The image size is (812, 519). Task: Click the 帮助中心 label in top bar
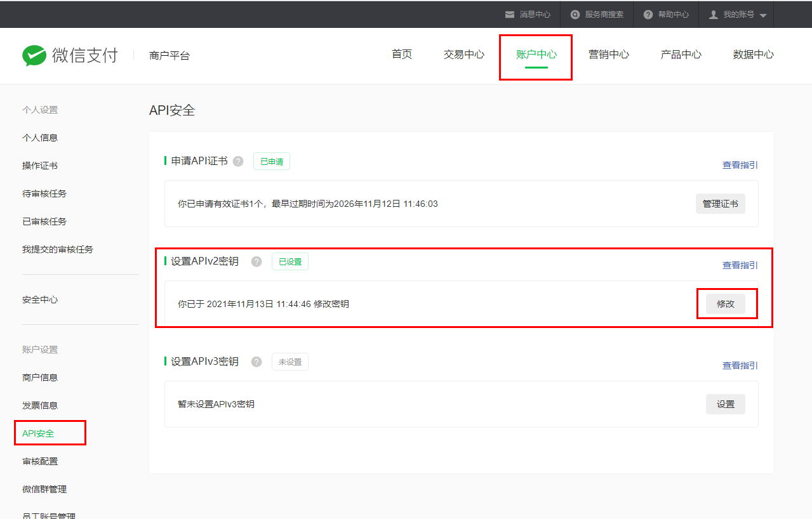pos(674,14)
